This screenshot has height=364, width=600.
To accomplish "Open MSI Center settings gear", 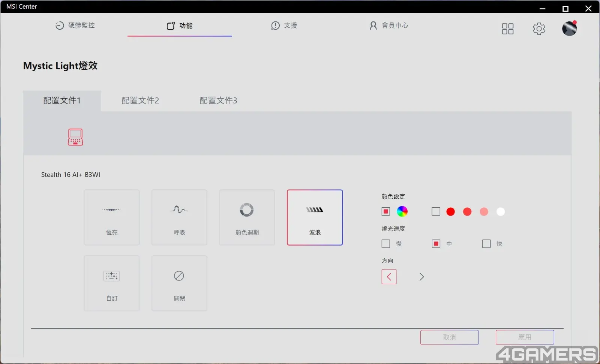I will 539,29.
